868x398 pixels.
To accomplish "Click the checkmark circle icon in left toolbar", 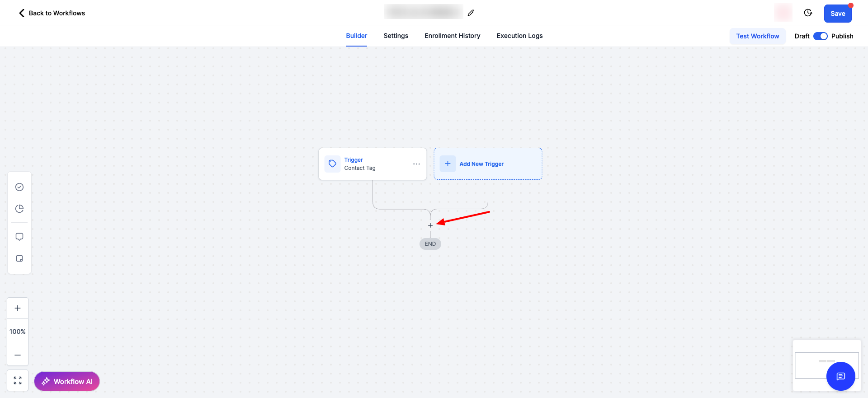I will 19,187.
